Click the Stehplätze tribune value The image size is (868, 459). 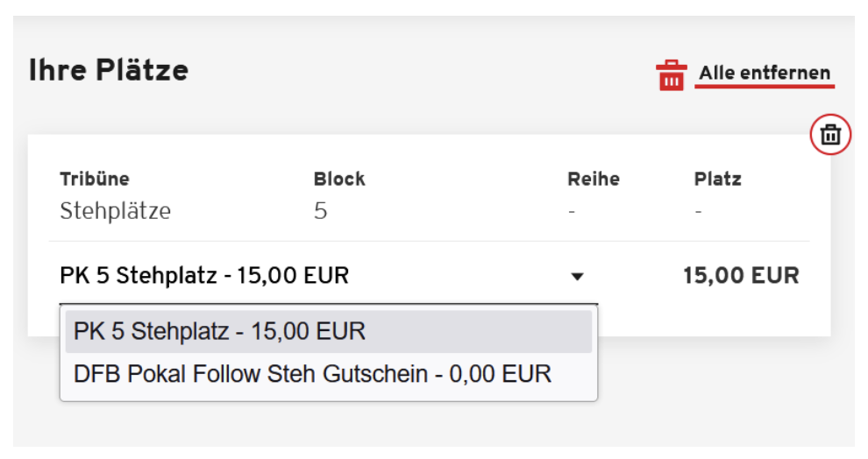click(x=115, y=211)
